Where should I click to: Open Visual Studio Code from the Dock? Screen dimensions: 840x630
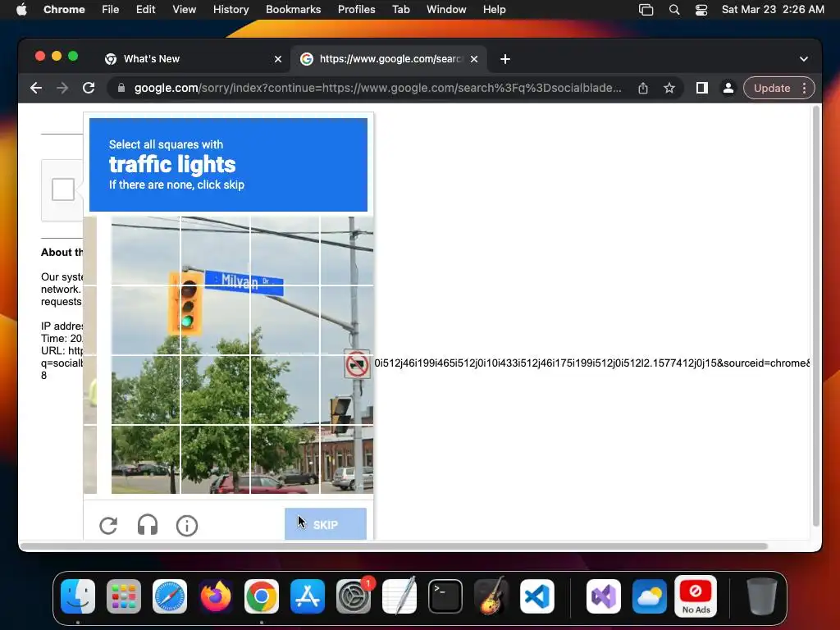537,596
